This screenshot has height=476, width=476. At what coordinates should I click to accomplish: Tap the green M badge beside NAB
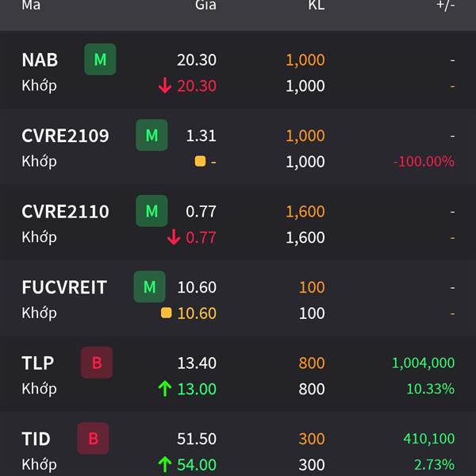tap(100, 59)
